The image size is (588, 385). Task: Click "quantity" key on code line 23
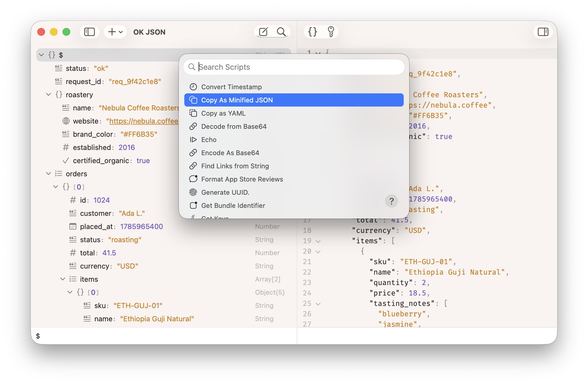391,283
